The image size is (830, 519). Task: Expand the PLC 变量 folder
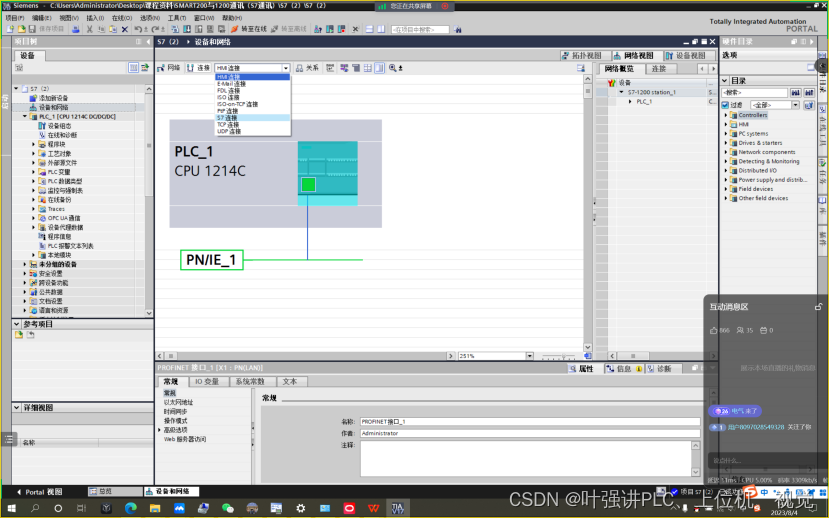pos(33,172)
